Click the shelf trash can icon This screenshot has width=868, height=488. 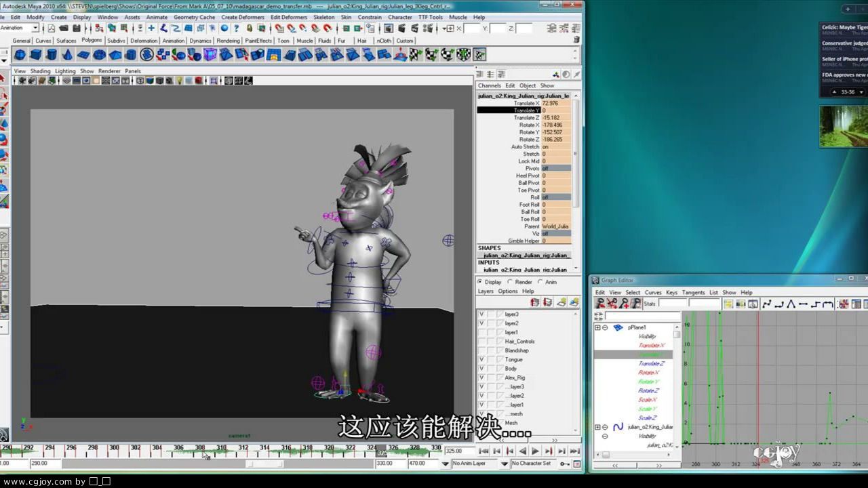coord(576,40)
